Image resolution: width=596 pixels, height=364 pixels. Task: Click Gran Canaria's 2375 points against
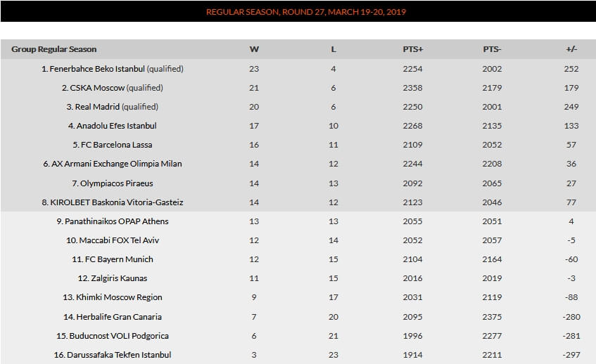493,317
